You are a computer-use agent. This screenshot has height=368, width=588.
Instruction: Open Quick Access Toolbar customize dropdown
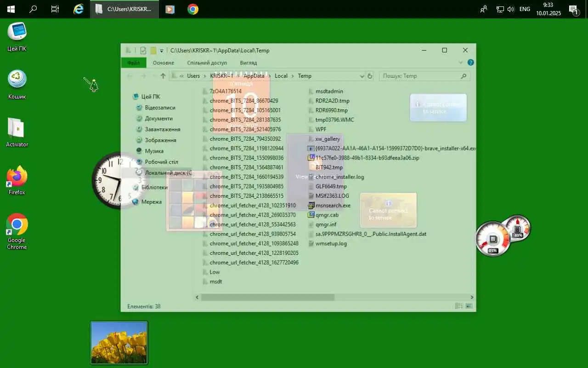162,51
